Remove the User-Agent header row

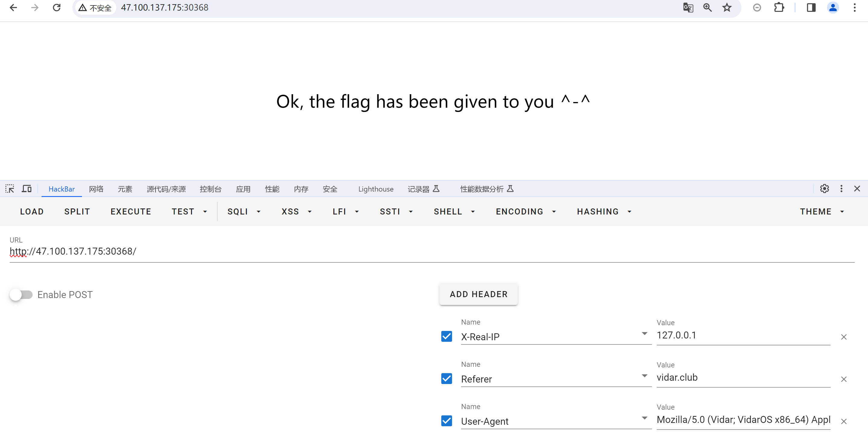click(844, 421)
